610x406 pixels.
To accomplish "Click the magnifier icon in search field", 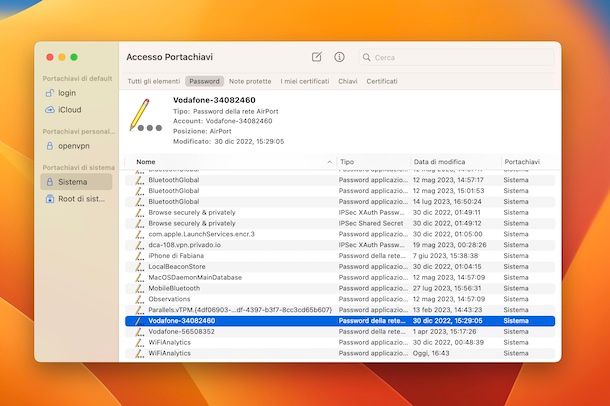I will (x=366, y=58).
